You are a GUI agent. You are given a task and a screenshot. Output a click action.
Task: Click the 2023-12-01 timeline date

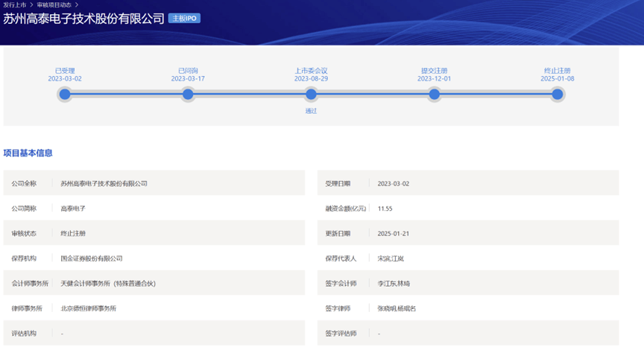[x=434, y=79]
